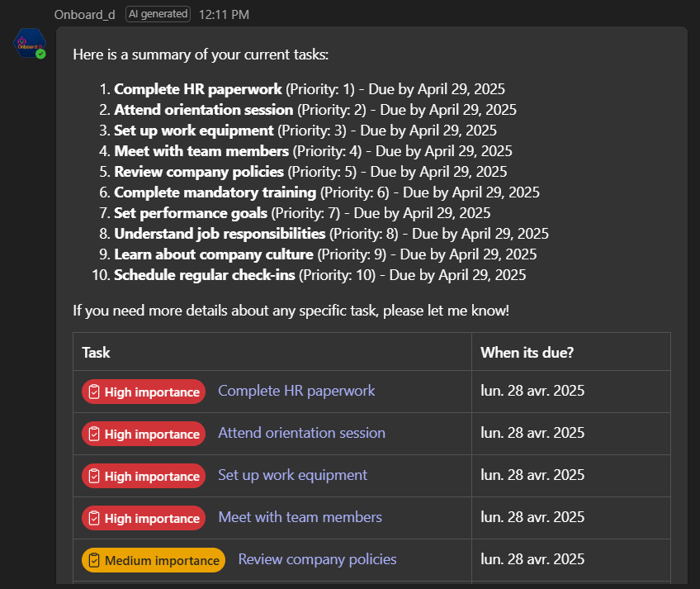Click the 12:11 PM message timestamp
The width and height of the screenshot is (700, 589).
click(224, 15)
